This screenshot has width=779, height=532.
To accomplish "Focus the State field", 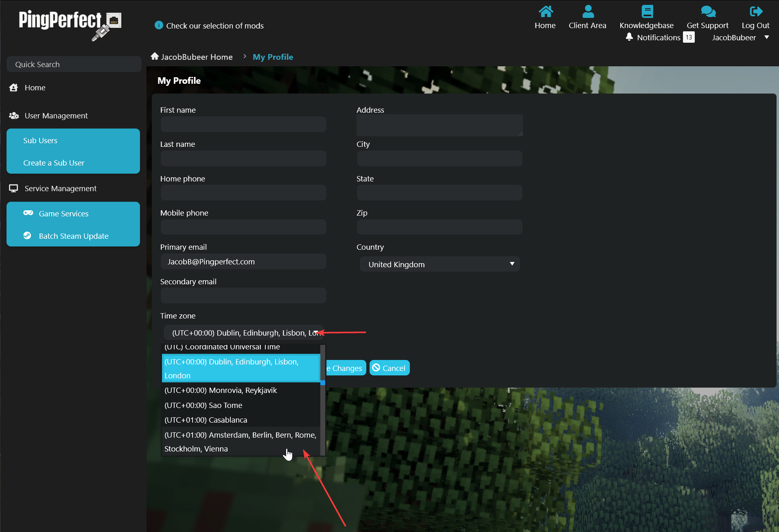I will [x=440, y=192].
